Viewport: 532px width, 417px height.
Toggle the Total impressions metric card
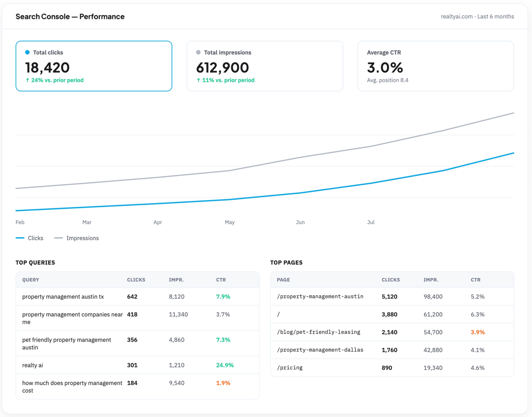pyautogui.click(x=265, y=66)
